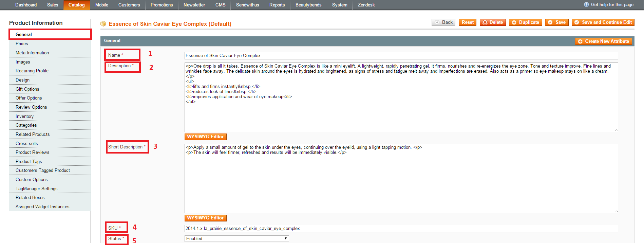644x250 pixels.
Task: Click the product Name input field
Action: (x=401, y=56)
